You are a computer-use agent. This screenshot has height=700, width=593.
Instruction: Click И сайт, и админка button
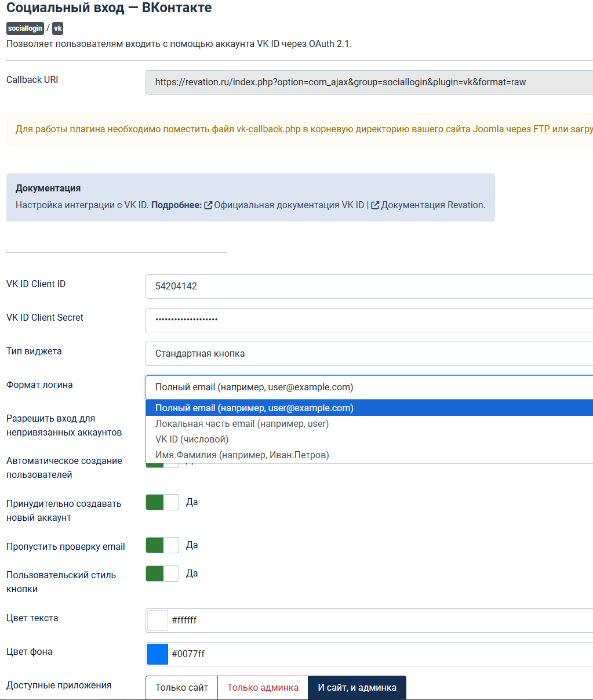point(357,688)
